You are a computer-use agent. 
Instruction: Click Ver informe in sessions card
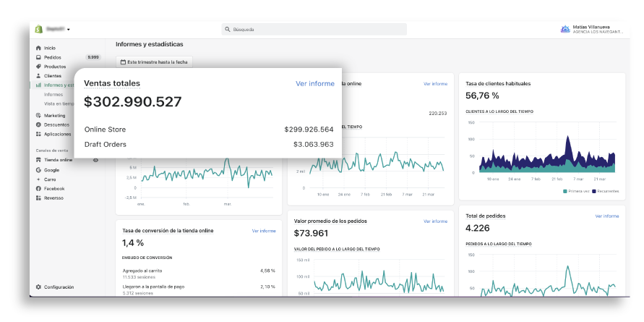(x=435, y=84)
